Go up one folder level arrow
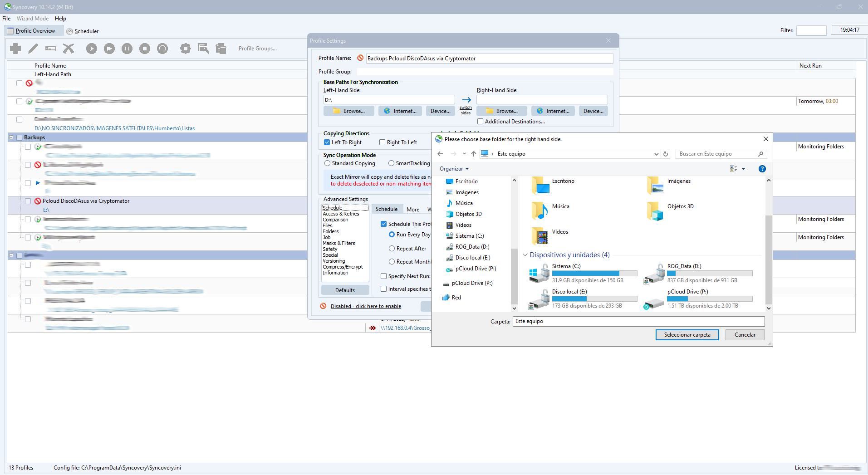The height and width of the screenshot is (475, 868). pyautogui.click(x=473, y=154)
